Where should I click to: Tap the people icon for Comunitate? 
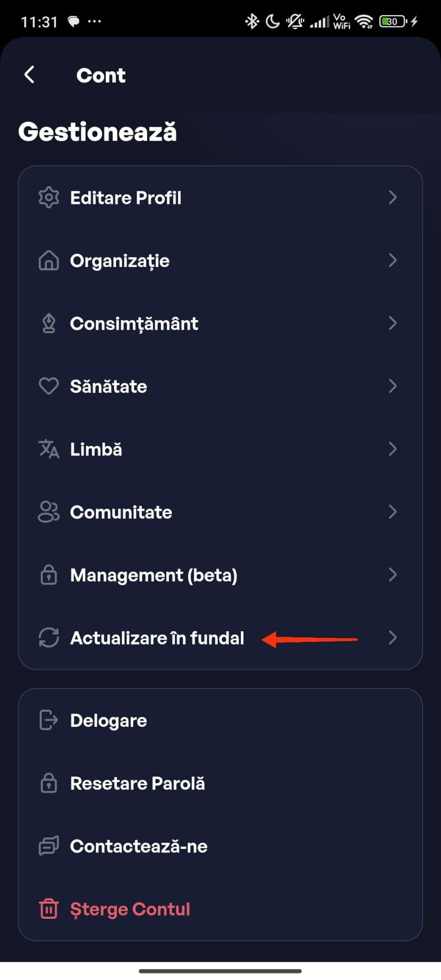[48, 512]
